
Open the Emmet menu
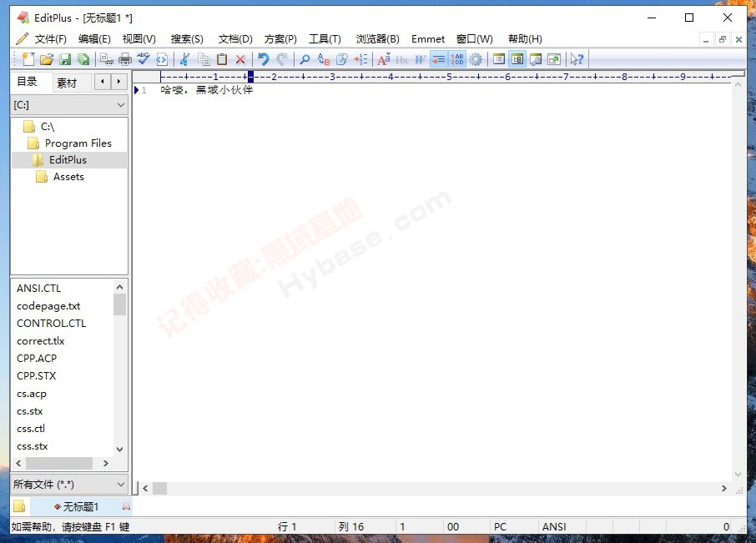click(428, 39)
